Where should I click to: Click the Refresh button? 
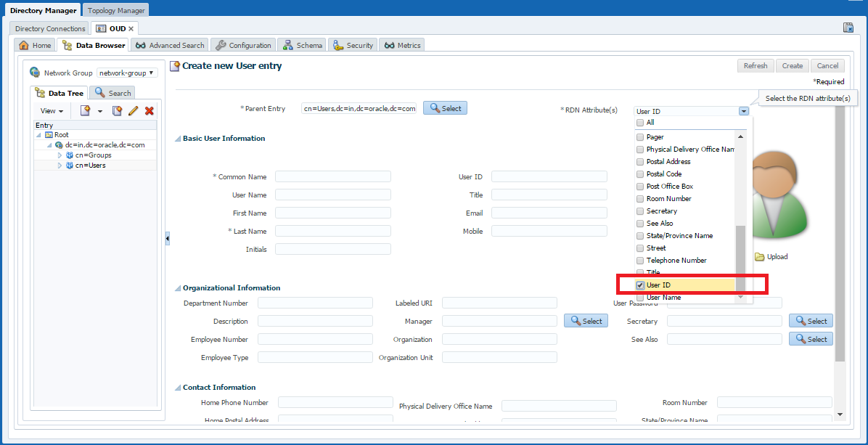tap(756, 66)
